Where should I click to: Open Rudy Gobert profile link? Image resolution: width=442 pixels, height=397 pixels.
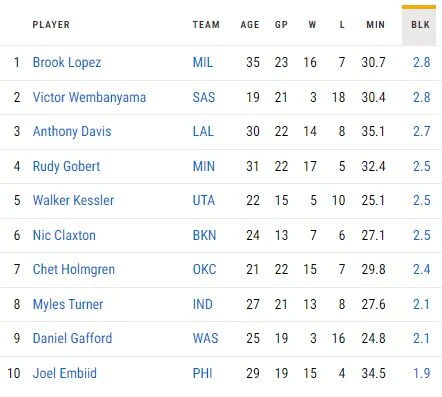click(66, 166)
